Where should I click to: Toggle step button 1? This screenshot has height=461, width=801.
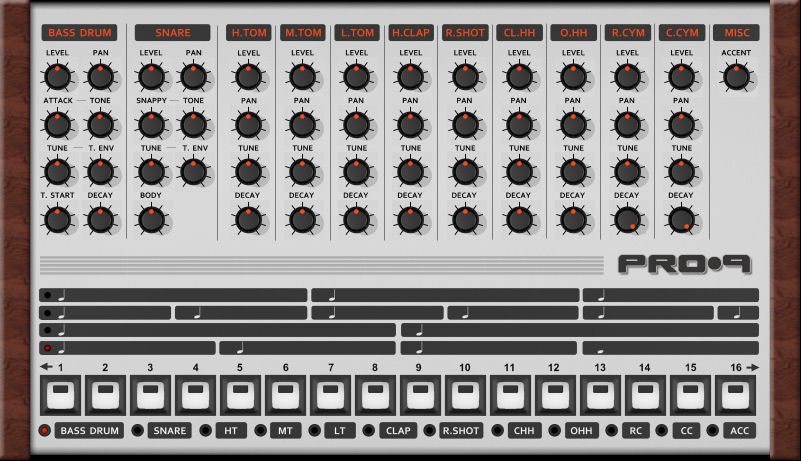pos(60,395)
